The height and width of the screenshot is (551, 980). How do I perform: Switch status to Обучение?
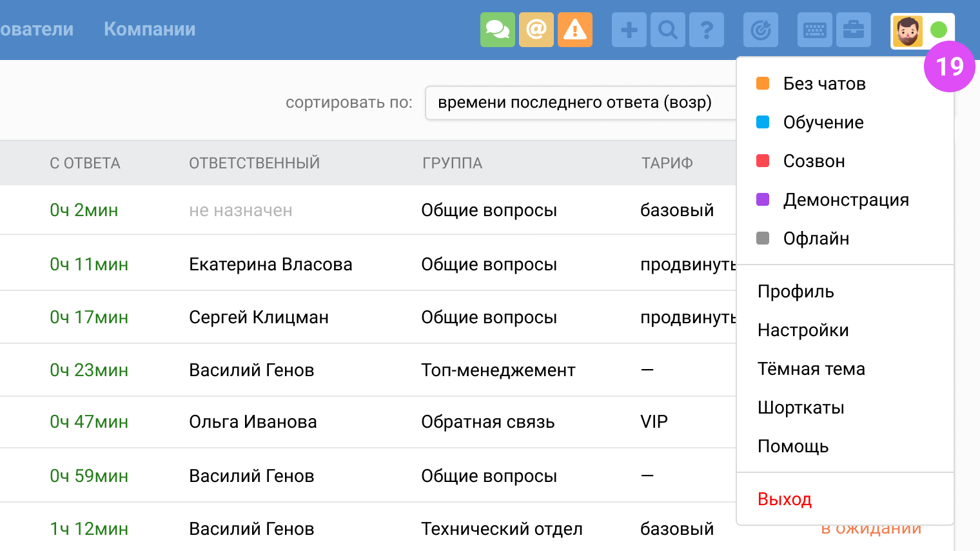pos(823,123)
